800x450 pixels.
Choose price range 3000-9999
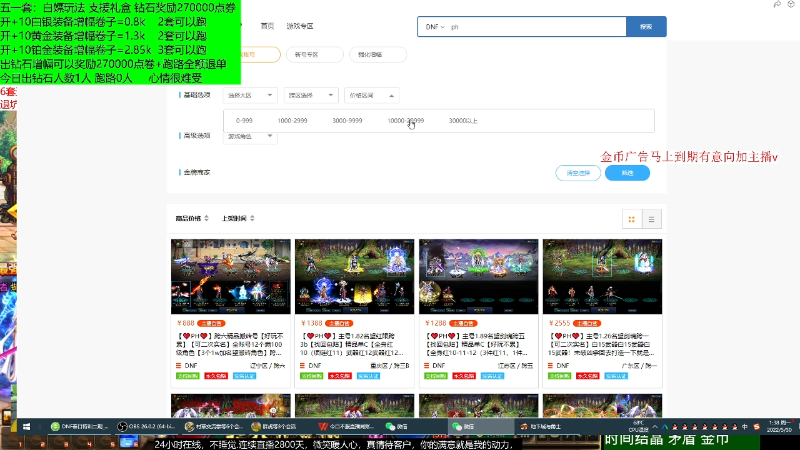[x=347, y=121]
